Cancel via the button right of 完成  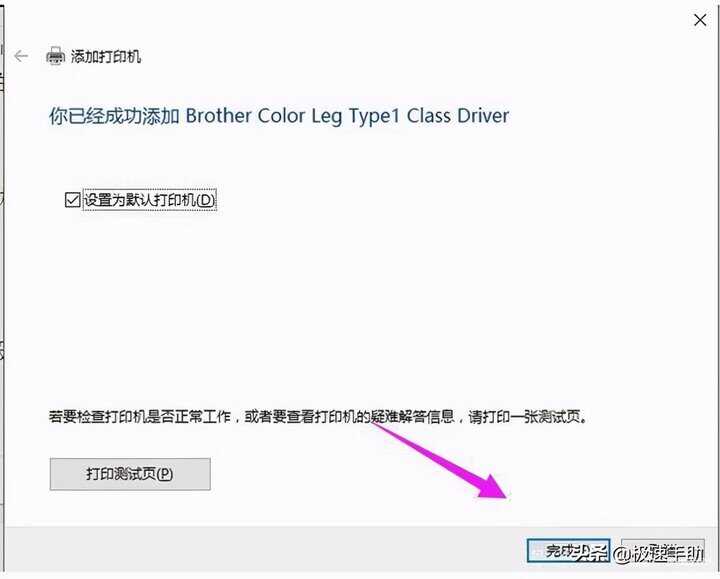coord(663,551)
